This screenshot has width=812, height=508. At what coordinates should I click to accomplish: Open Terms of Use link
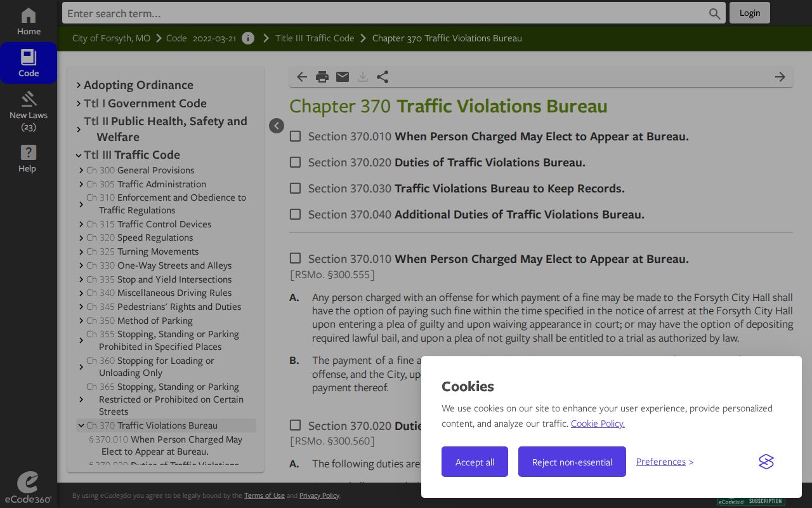click(265, 495)
